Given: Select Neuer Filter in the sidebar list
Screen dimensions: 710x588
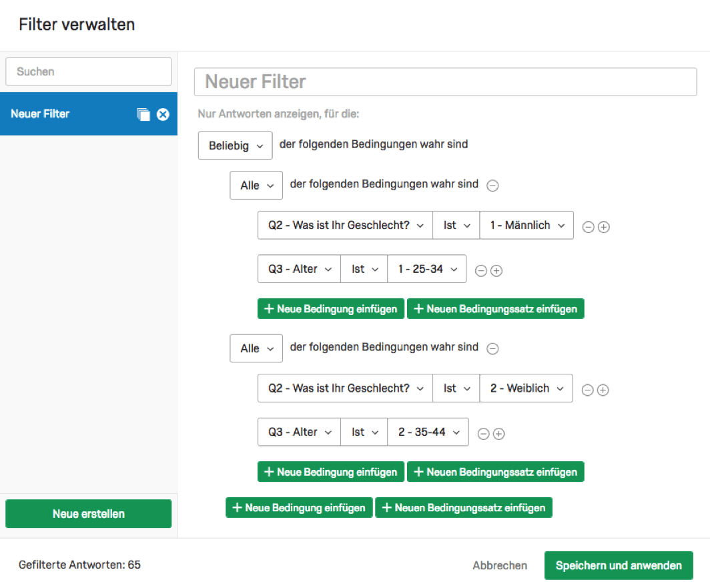Looking at the screenshot, I should click(x=89, y=113).
